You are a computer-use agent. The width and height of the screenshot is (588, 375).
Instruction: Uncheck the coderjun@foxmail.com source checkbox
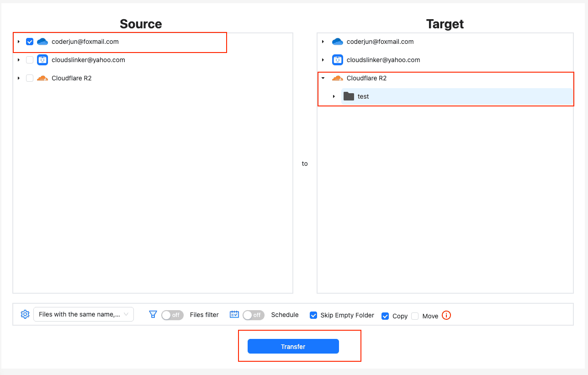pos(30,42)
